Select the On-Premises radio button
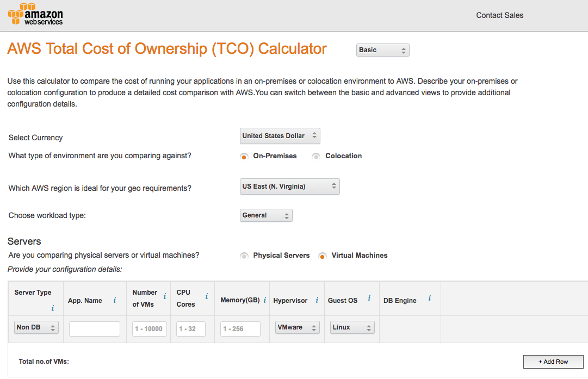The width and height of the screenshot is (588, 379). [244, 157]
